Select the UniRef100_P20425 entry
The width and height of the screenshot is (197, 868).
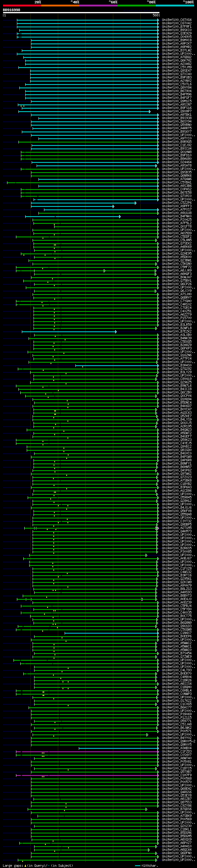coord(177,220)
